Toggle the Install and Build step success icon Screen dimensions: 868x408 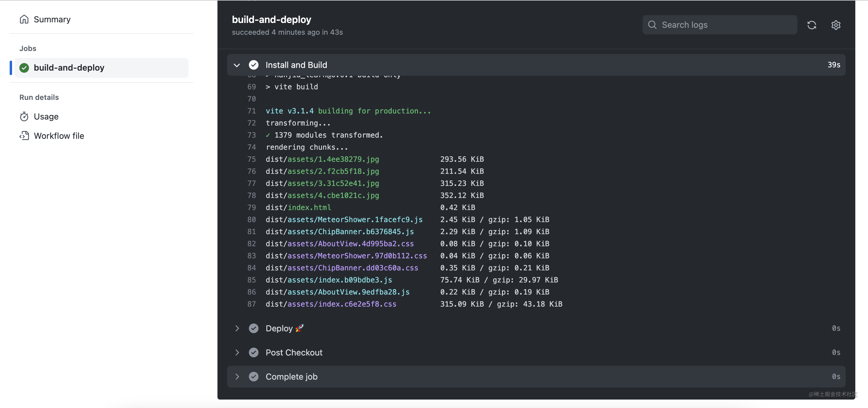tap(254, 65)
